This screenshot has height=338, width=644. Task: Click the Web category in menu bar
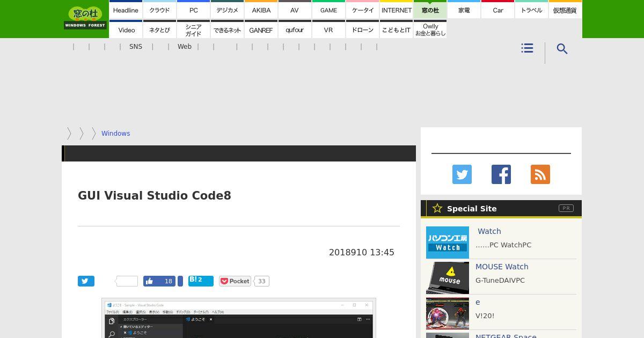coord(185,47)
